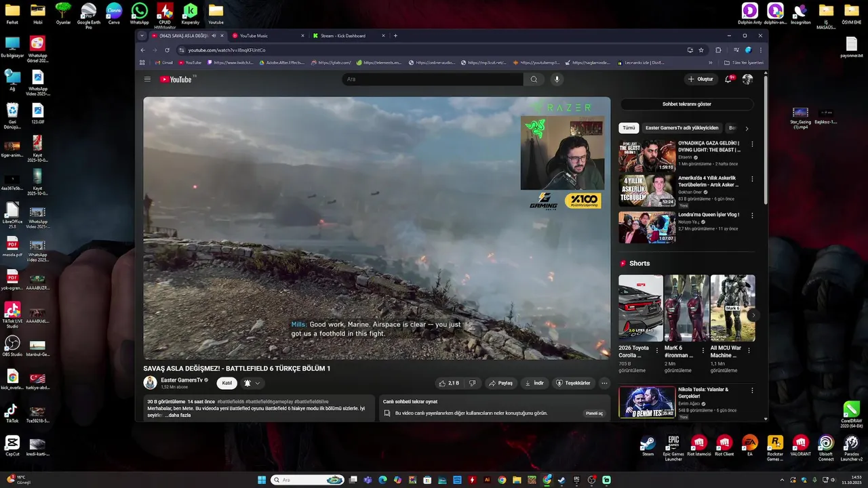Viewport: 868px width, 488px height.
Task: Switch to Stream - Kick Dashboard tab
Action: tap(348, 36)
